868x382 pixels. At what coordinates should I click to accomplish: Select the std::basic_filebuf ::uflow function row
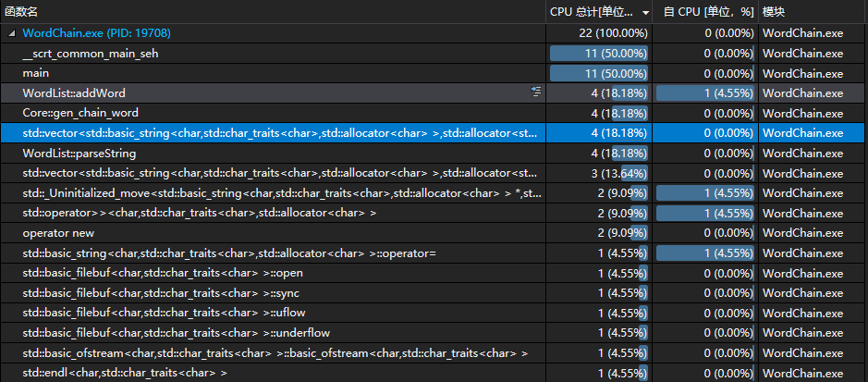click(x=434, y=313)
